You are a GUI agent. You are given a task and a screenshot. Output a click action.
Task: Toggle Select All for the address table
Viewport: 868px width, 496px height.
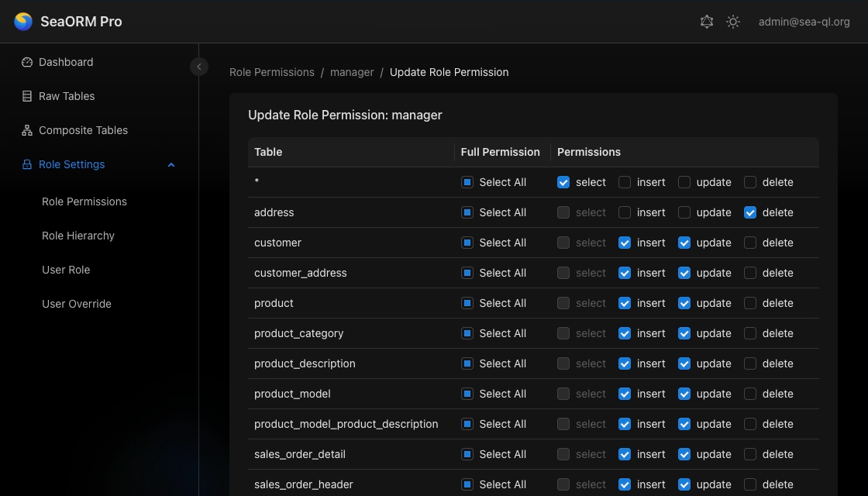467,212
